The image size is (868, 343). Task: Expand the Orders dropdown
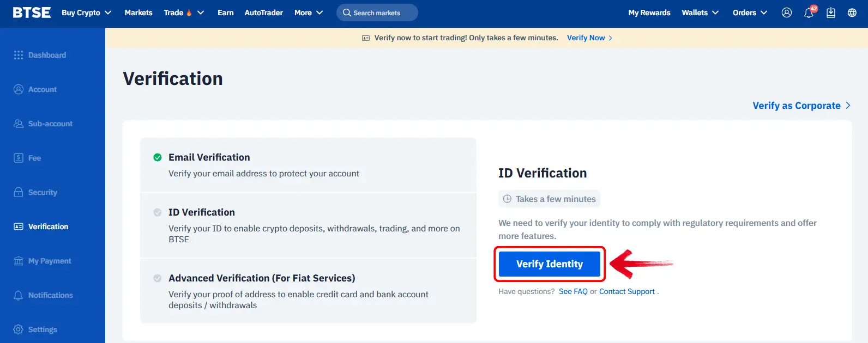(750, 13)
